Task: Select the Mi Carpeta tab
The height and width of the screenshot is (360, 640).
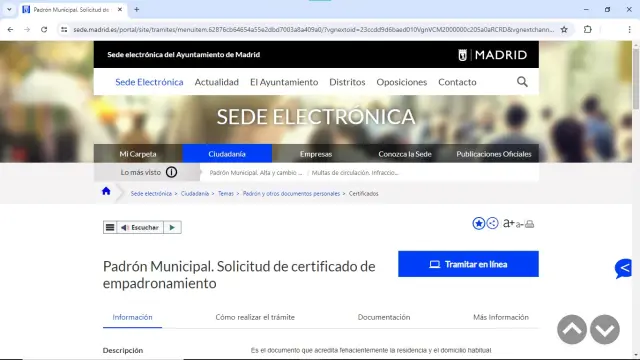Action: pos(138,154)
